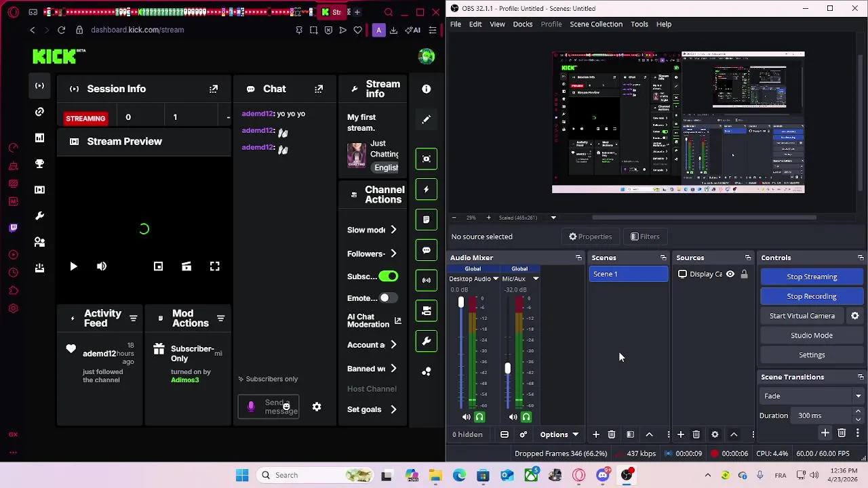868x488 pixels.
Task: Open OBS Tools menu
Action: point(639,24)
